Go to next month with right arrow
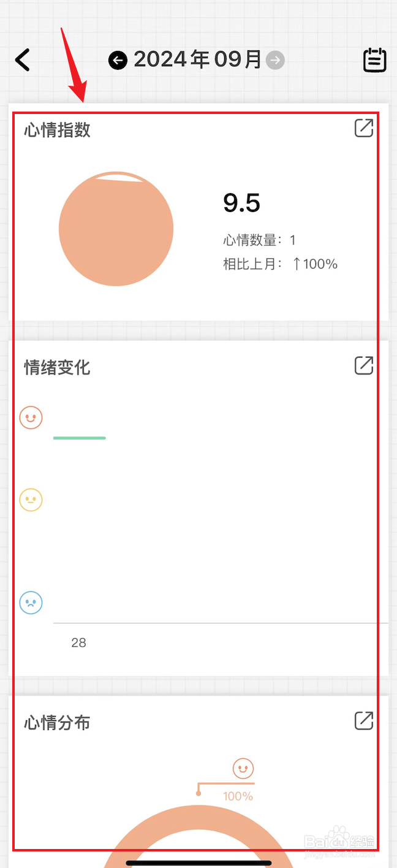Image resolution: width=397 pixels, height=868 pixels. click(276, 60)
